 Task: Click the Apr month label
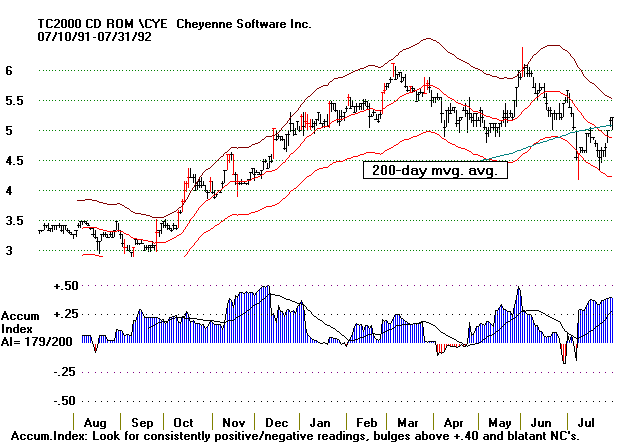click(x=454, y=423)
